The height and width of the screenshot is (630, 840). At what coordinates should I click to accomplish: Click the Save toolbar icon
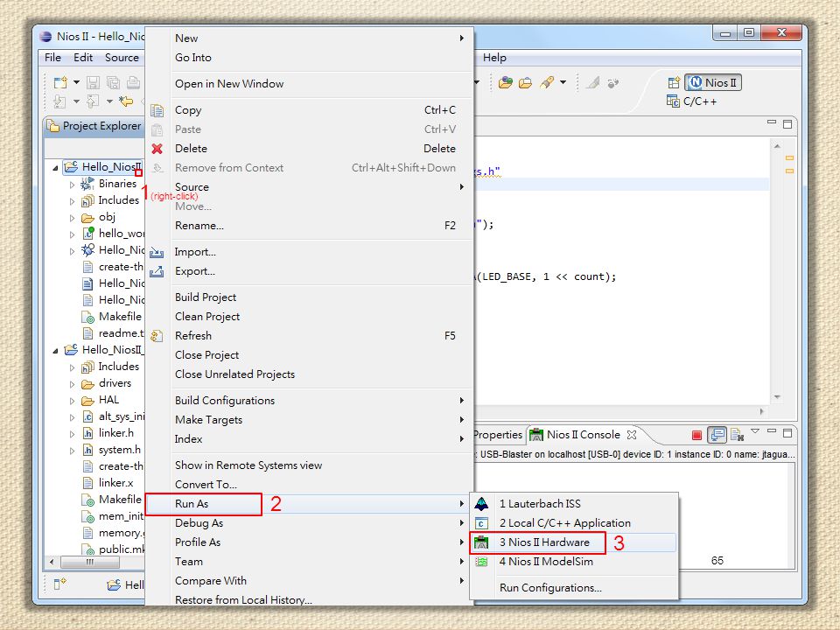pyautogui.click(x=94, y=82)
